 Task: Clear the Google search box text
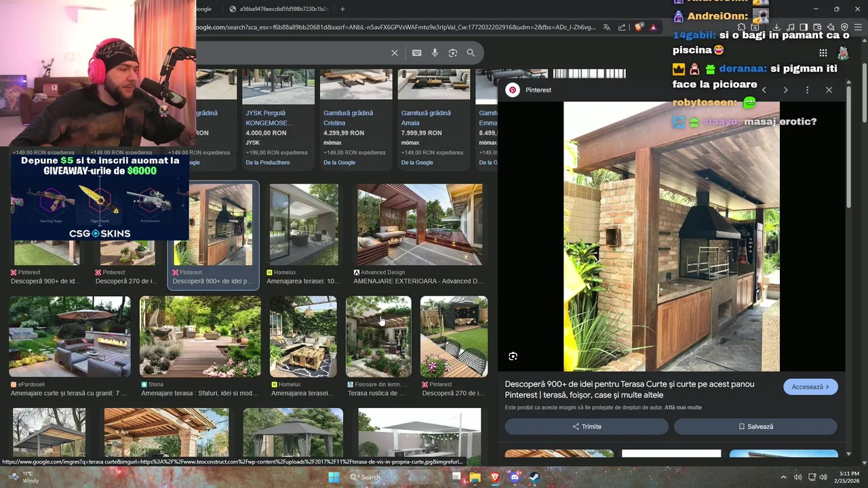coord(394,53)
